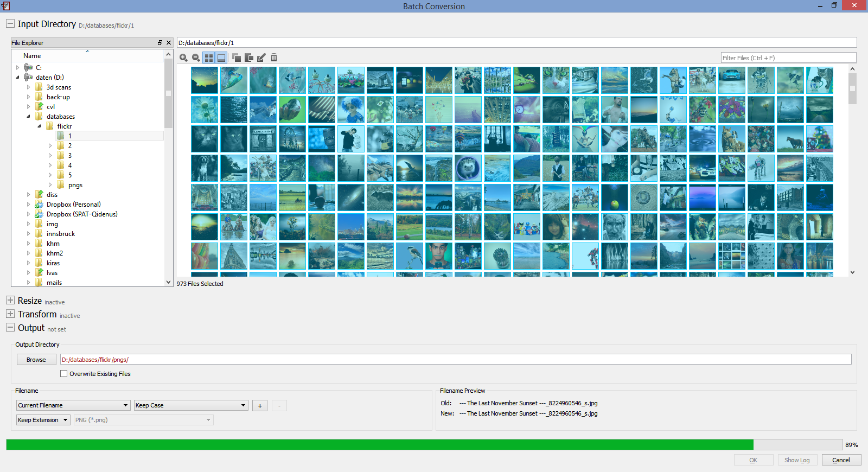
Task: Enable Overwrite Existing Files checkbox
Action: 64,374
